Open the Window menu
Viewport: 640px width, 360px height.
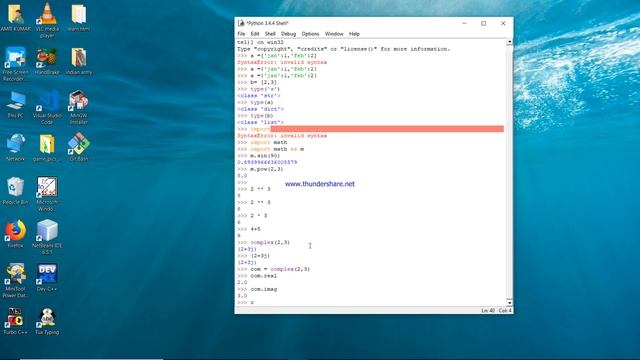[334, 34]
